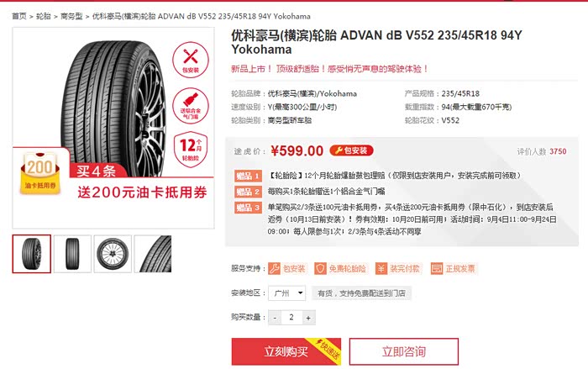Increase purchase quantity with plus button
Screen dimensions: 588x369
[x=308, y=318]
